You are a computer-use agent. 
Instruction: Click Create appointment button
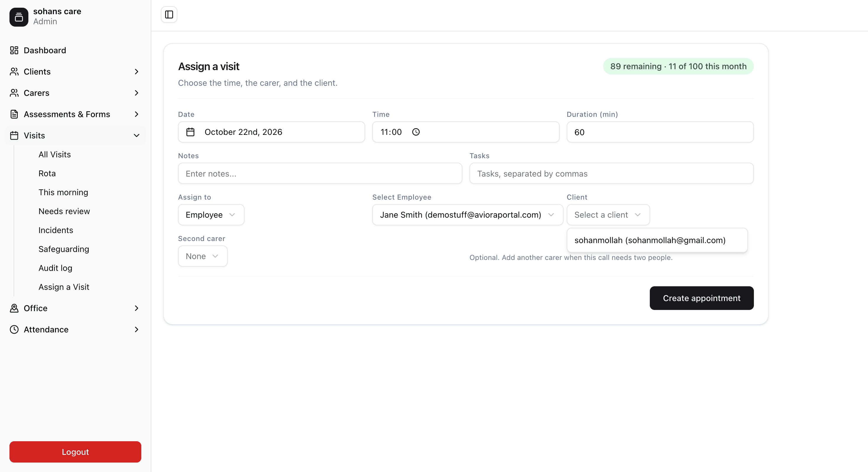coord(701,298)
